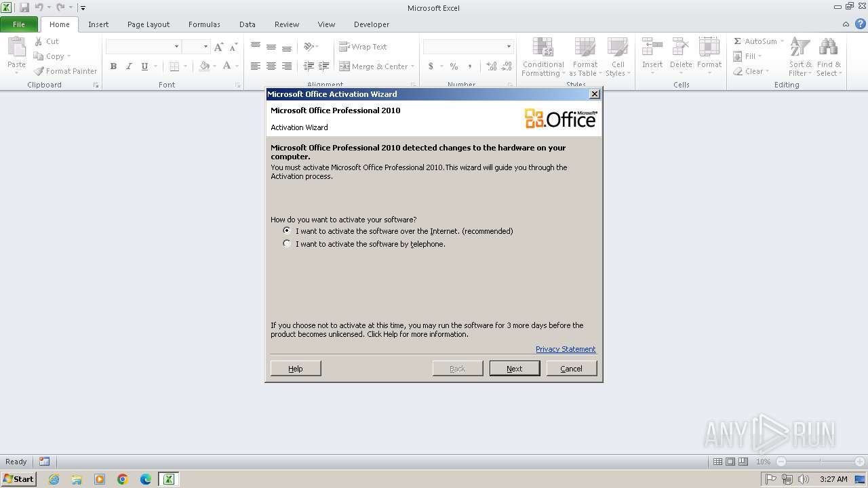868x488 pixels.
Task: Open the number format dropdown
Action: 509,47
